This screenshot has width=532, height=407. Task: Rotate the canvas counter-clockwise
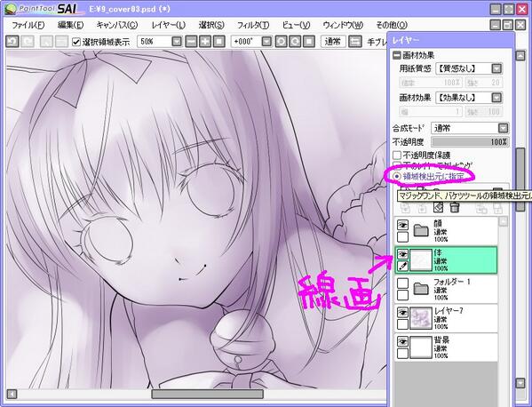[x=281, y=42]
